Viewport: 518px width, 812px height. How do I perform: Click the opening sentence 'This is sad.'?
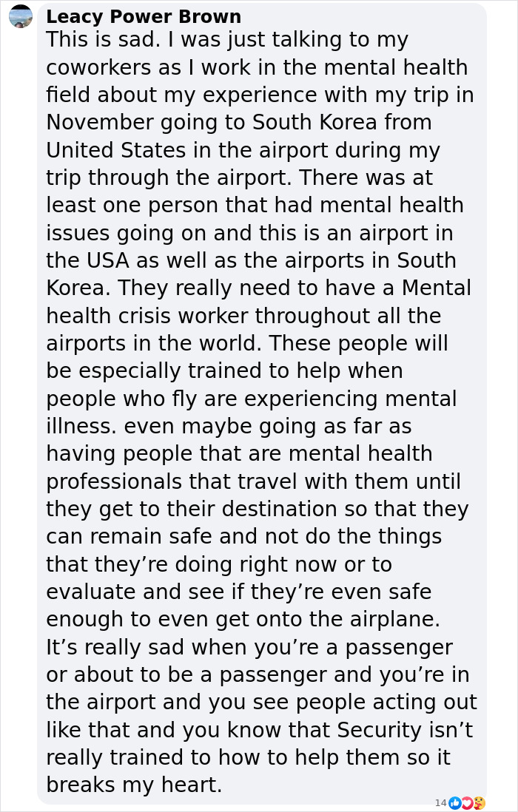pos(102,40)
